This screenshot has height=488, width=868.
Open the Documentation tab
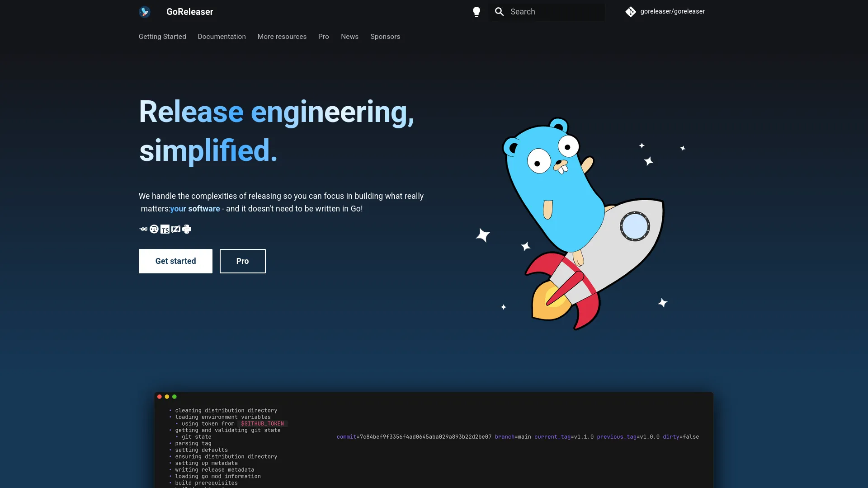[222, 37]
